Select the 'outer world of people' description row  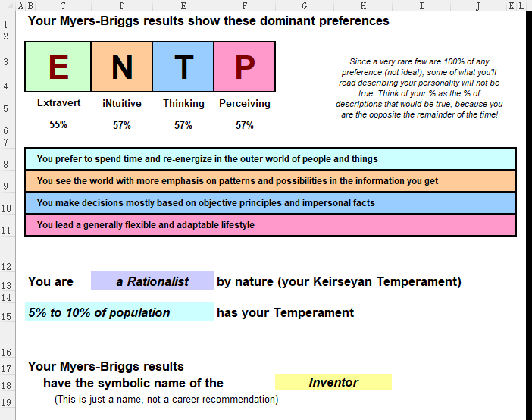(x=271, y=159)
